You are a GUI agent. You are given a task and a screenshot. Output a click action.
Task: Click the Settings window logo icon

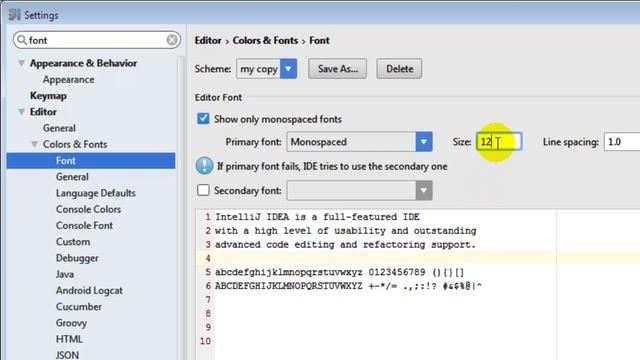(x=14, y=15)
